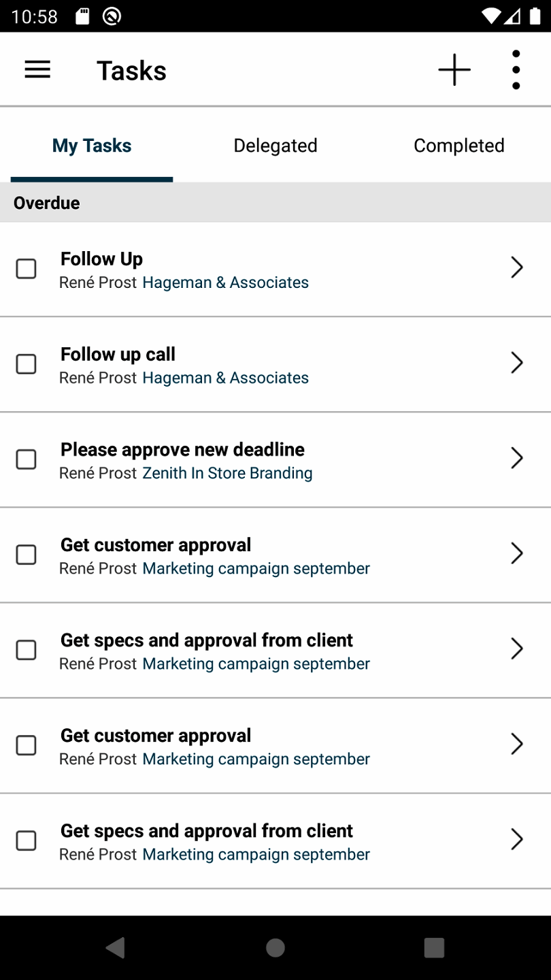551x980 pixels.
Task: Mark Follow up call task complete
Action: tap(27, 364)
